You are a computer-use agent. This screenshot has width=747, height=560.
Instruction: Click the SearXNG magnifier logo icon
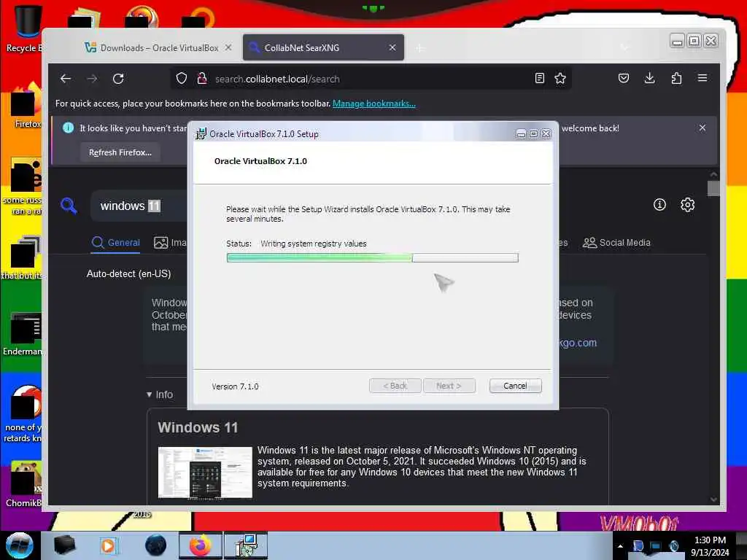point(69,206)
